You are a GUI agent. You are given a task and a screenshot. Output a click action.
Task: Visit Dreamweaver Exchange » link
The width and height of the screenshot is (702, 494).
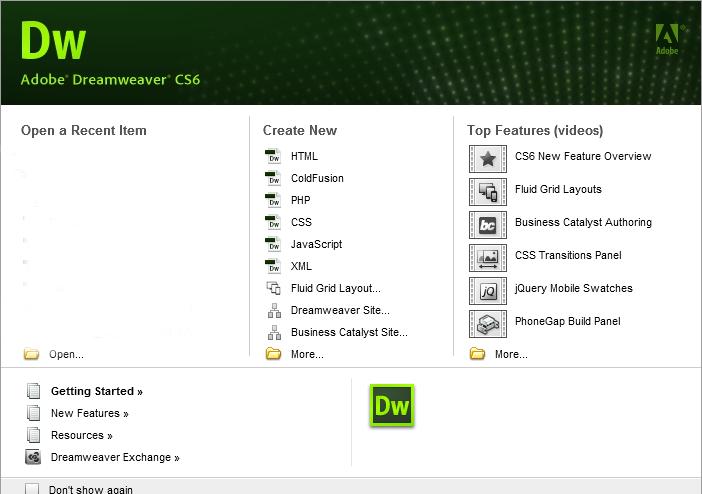[115, 457]
